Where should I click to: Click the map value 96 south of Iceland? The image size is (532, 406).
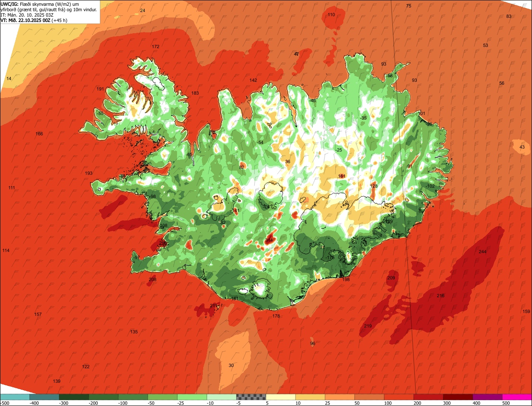tap(313, 343)
